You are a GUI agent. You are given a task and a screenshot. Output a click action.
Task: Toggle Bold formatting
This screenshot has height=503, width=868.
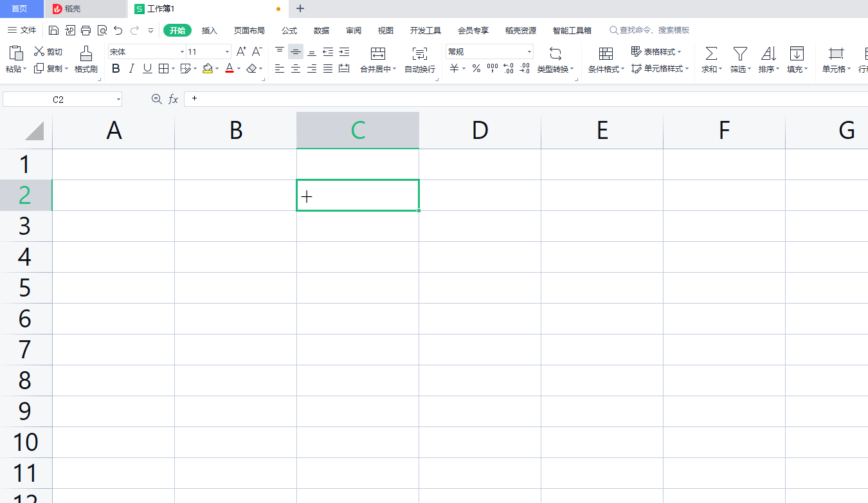click(x=116, y=69)
